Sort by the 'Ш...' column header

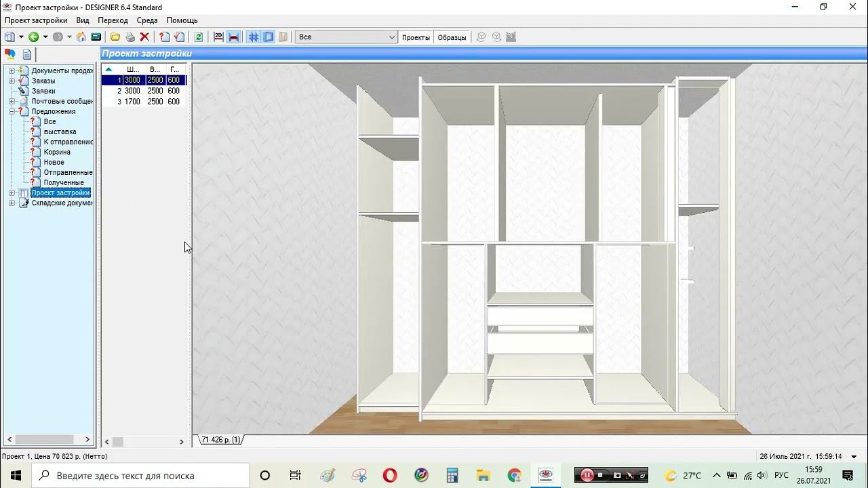pyautogui.click(x=134, y=69)
